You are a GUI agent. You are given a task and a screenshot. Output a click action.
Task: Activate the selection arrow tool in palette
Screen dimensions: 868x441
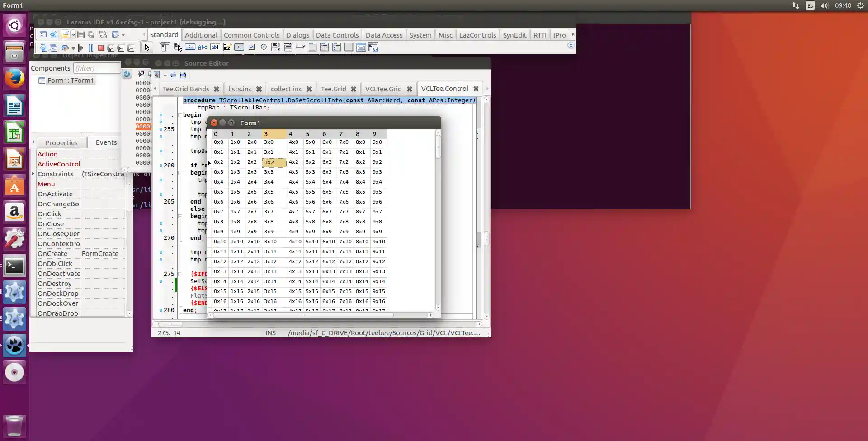146,47
